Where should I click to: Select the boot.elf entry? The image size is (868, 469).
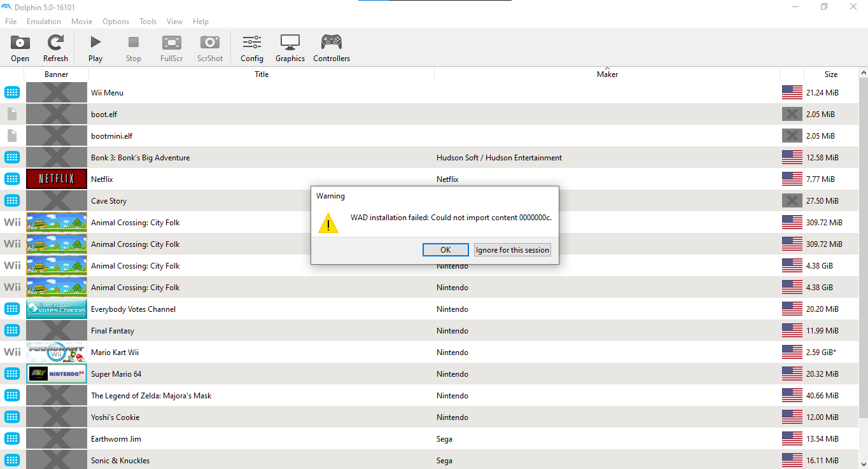tap(104, 115)
